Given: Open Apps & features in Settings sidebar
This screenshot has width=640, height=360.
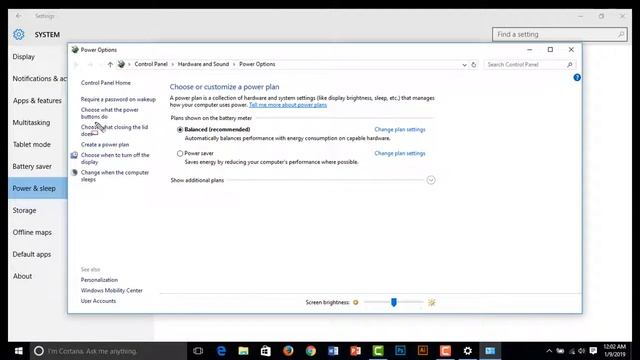Looking at the screenshot, I should click(38, 100).
